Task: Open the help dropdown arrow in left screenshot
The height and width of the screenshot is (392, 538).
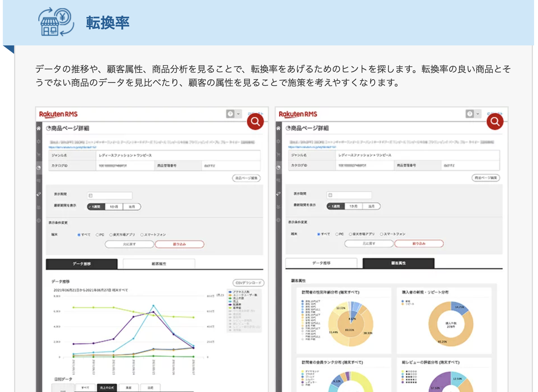Action: (238, 114)
